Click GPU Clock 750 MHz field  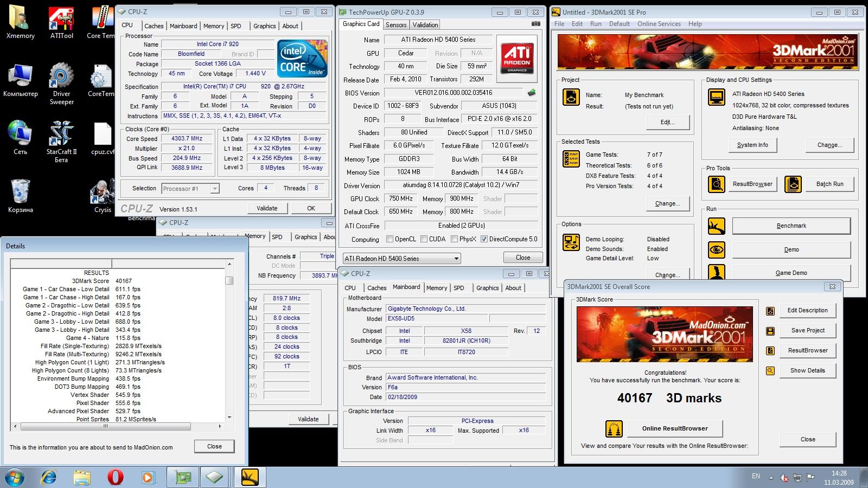click(400, 199)
